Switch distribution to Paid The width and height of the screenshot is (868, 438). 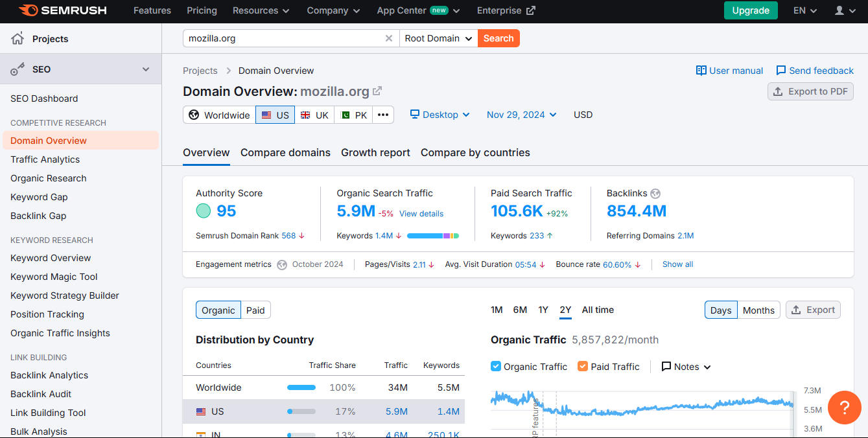pos(255,310)
